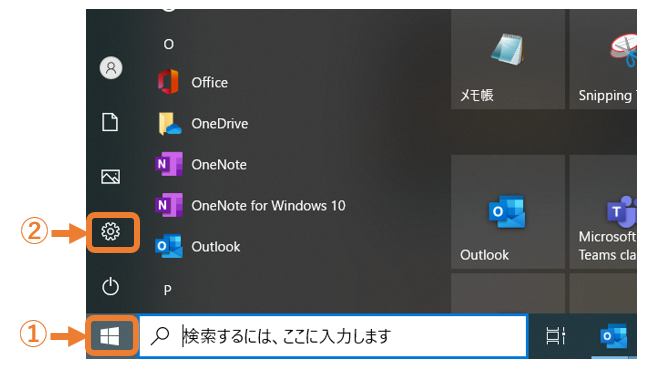Viewport: 645px width, 368px height.
Task: Open Settings via the gear icon
Action: (111, 232)
